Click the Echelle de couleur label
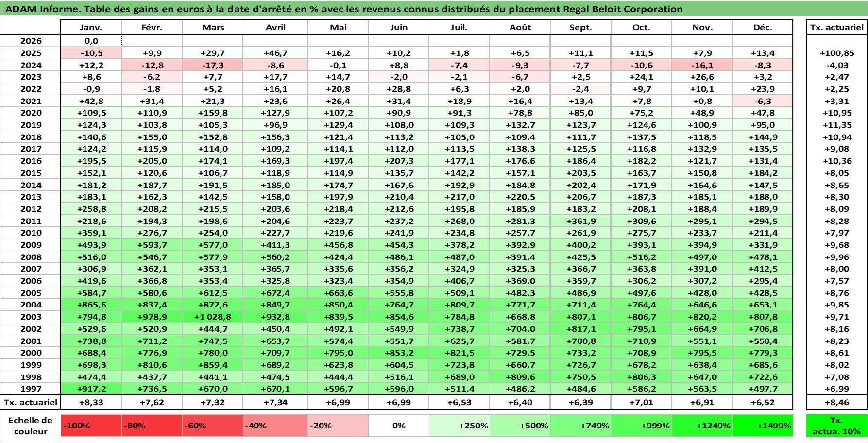 click(x=31, y=426)
